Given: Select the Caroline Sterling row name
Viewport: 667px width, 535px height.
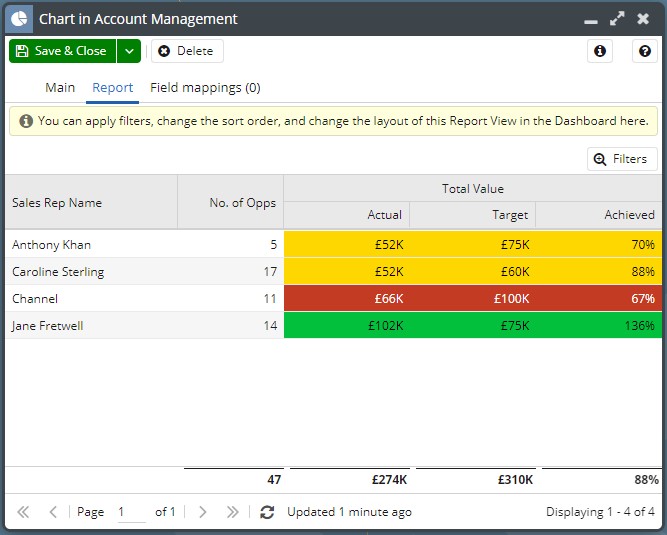Looking at the screenshot, I should coord(58,272).
